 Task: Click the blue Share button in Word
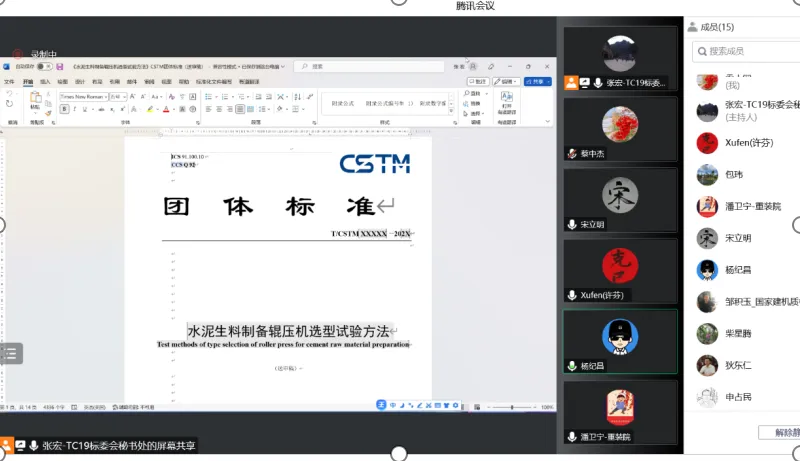[x=537, y=81]
